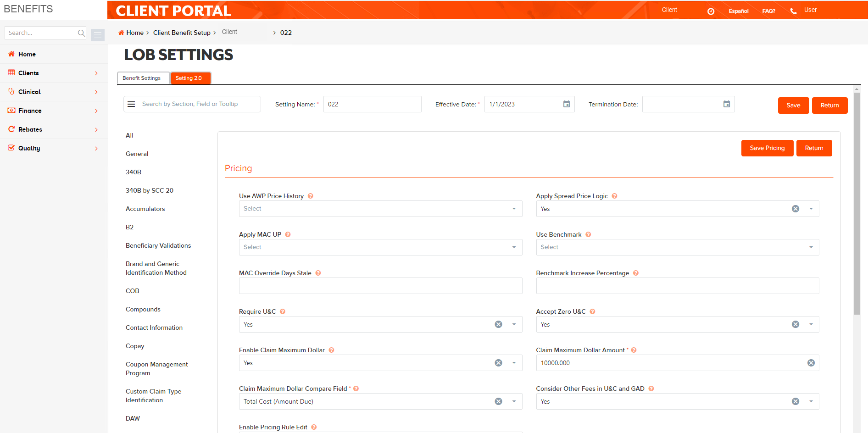868x433 pixels.
Task: Open the section list hamburger icon
Action: tap(131, 104)
